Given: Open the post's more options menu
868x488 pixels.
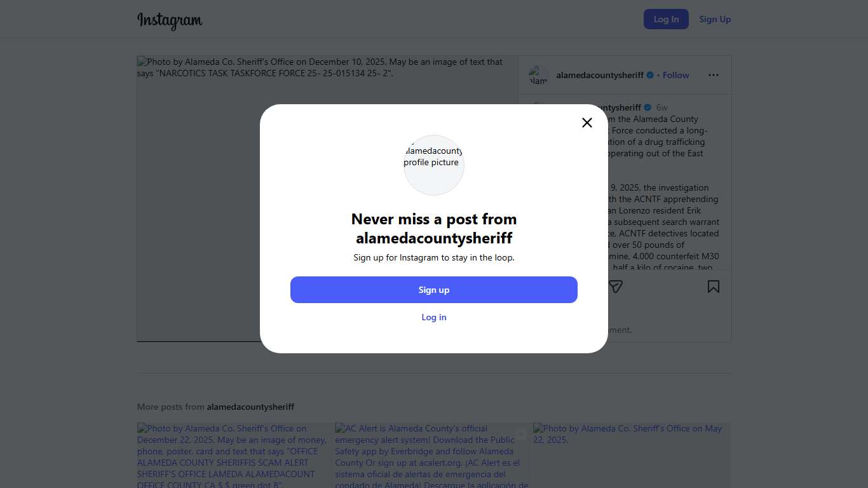Looking at the screenshot, I should click(x=714, y=75).
